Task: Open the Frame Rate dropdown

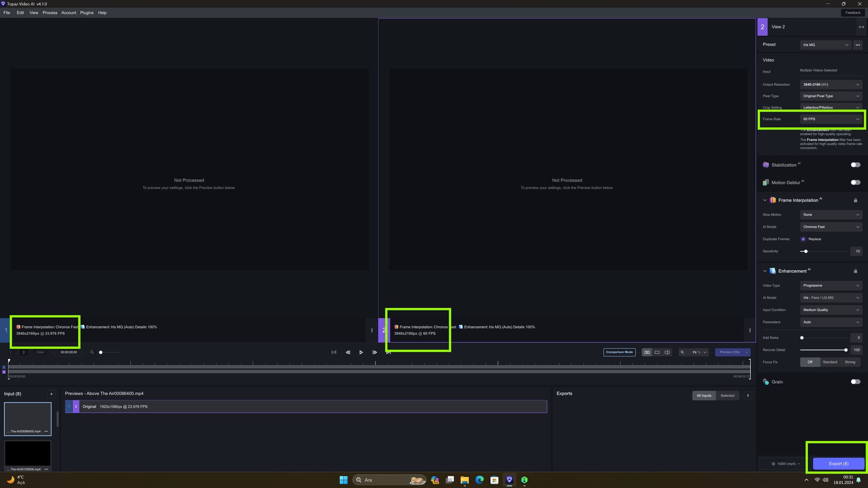Action: pos(831,119)
